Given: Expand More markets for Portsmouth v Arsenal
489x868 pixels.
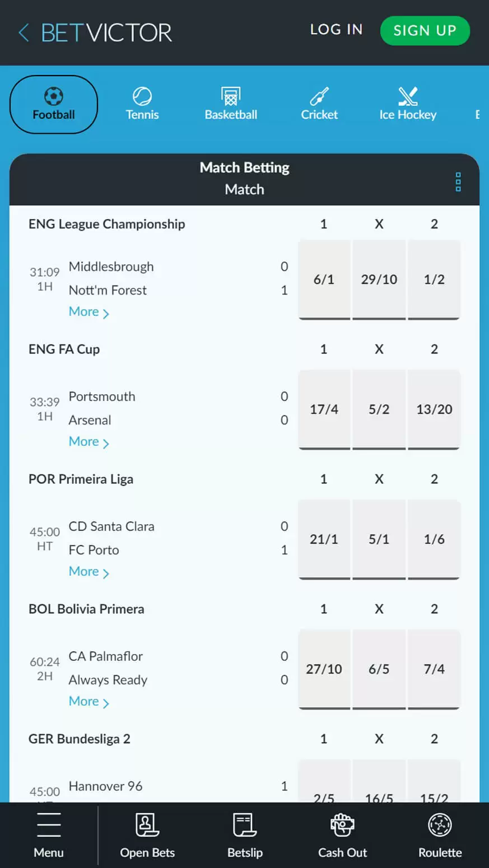Looking at the screenshot, I should pos(89,442).
